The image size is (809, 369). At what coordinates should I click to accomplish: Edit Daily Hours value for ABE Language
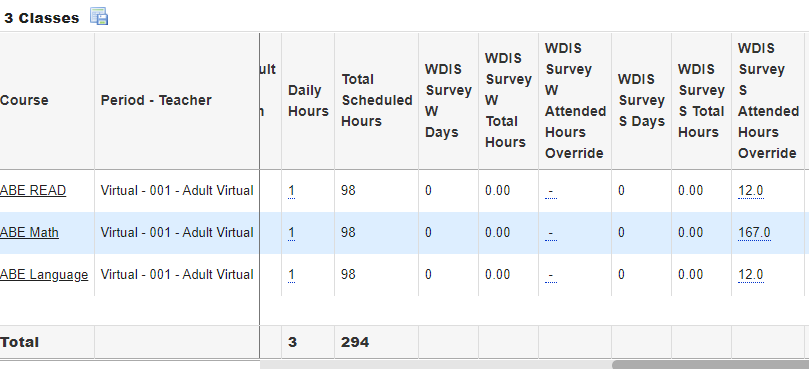(x=292, y=275)
